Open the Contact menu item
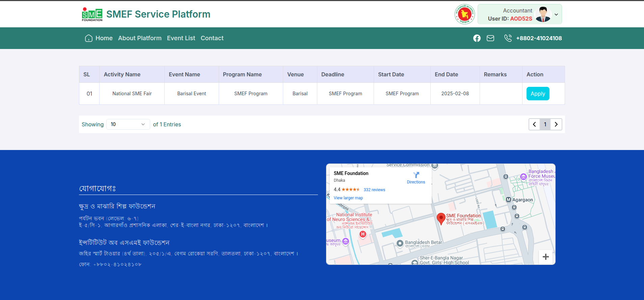Image resolution: width=644 pixels, height=300 pixels. point(212,38)
